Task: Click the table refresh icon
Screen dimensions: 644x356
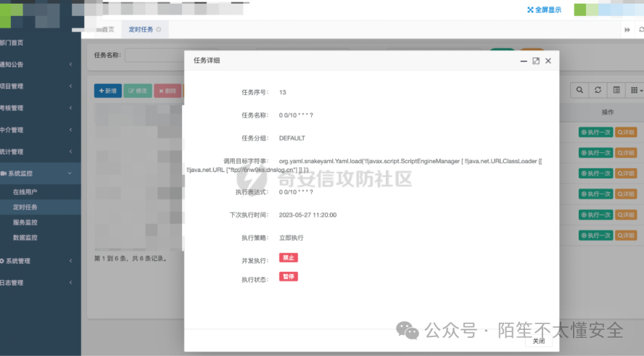Action: coord(598,90)
